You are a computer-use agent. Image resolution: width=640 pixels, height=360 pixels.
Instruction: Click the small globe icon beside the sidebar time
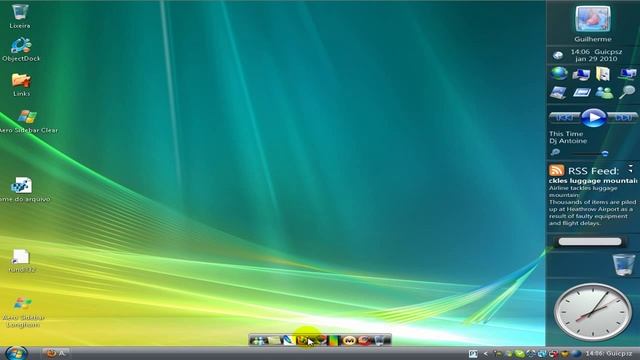pyautogui.click(x=558, y=55)
